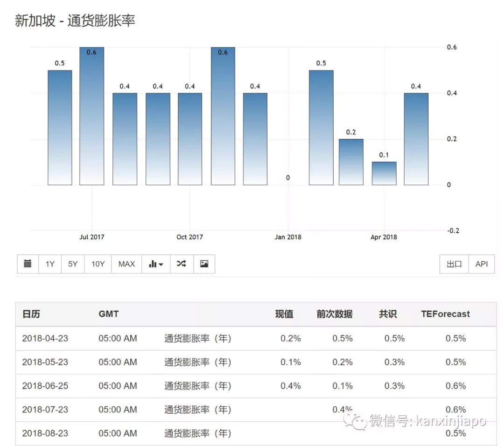Click the 2018-07-23 row inflation label
The width and height of the screenshot is (504, 446).
point(197,410)
